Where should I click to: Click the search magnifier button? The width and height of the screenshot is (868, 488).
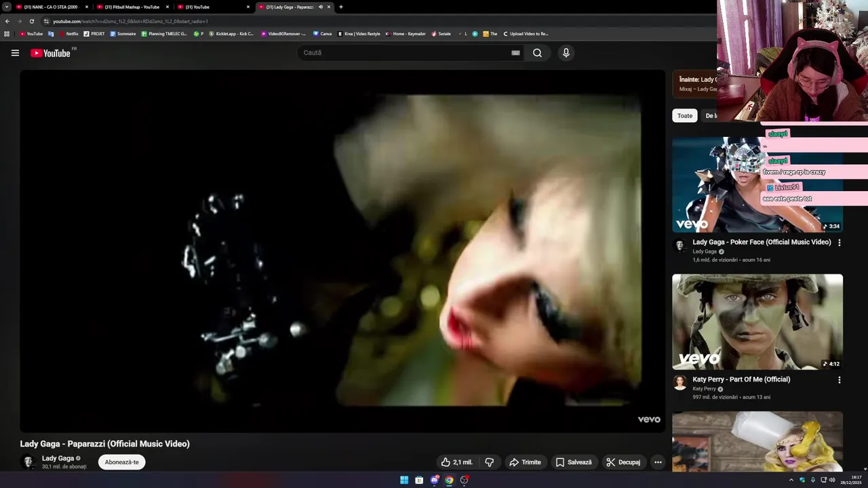point(537,53)
